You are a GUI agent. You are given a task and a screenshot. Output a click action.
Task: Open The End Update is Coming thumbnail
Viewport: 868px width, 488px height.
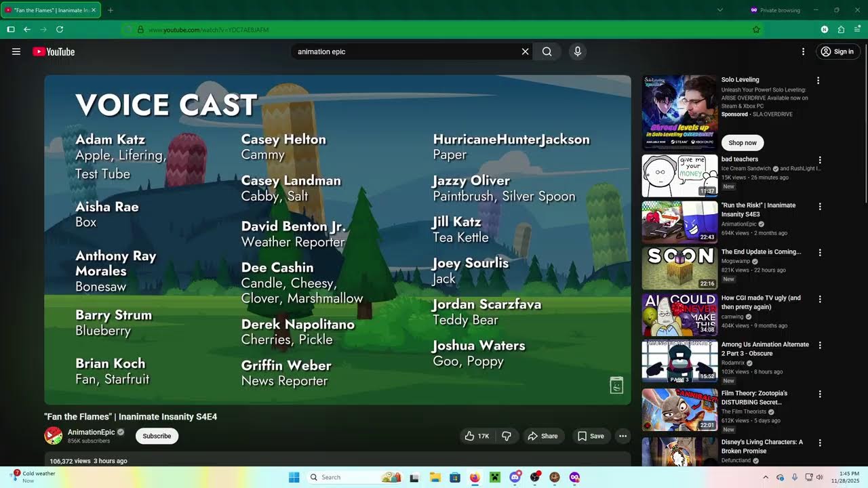[x=679, y=268]
